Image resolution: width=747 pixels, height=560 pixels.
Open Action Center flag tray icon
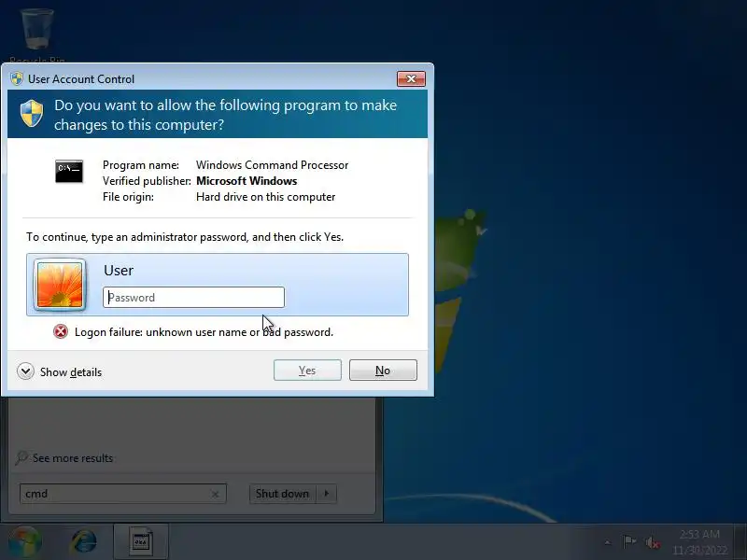coord(629,542)
